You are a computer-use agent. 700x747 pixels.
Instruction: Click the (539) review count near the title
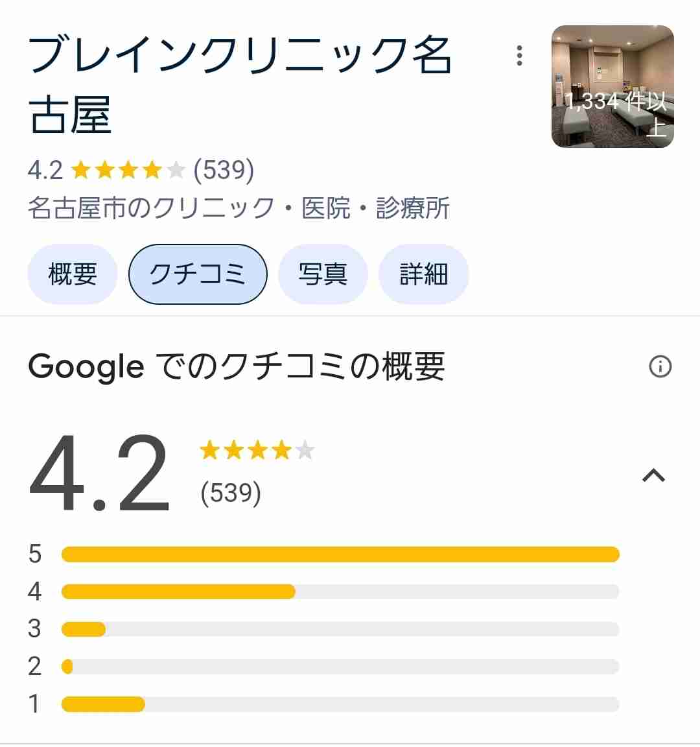pos(224,170)
